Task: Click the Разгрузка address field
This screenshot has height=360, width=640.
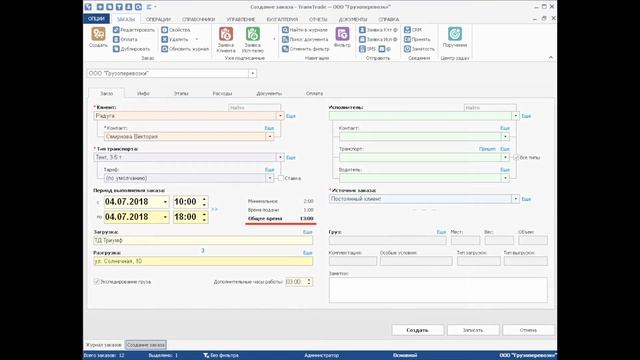Action: [x=203, y=261]
